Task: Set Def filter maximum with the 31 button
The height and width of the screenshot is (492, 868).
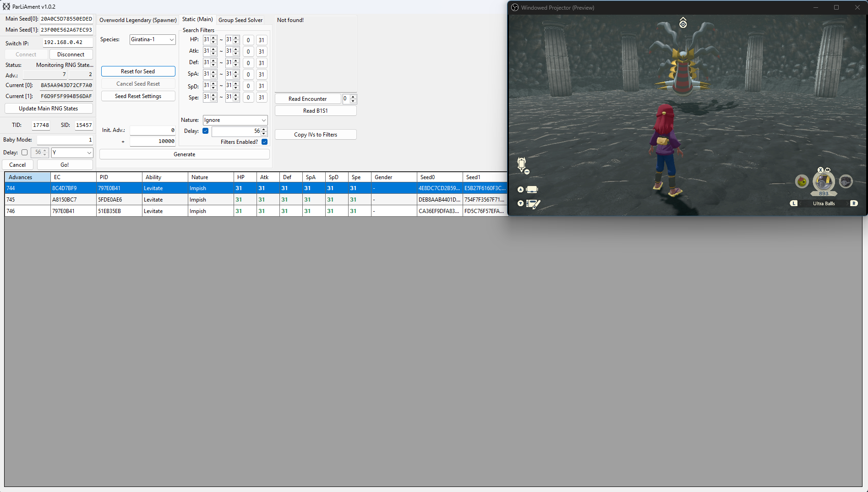Action: coord(262,63)
